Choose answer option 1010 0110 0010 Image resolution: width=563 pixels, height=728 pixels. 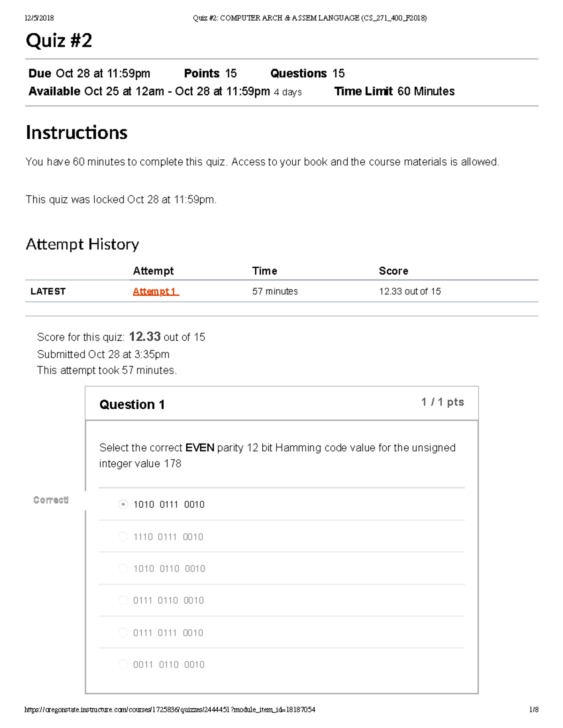coord(123,568)
